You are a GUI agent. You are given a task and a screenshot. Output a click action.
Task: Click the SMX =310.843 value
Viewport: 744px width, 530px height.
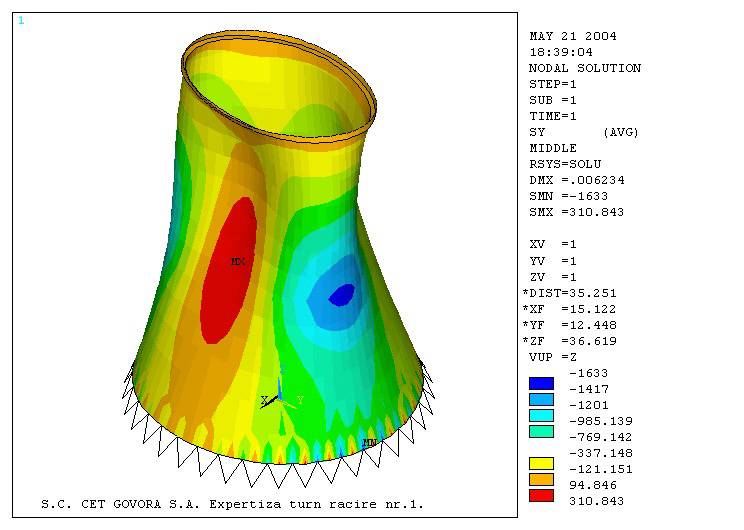click(579, 212)
